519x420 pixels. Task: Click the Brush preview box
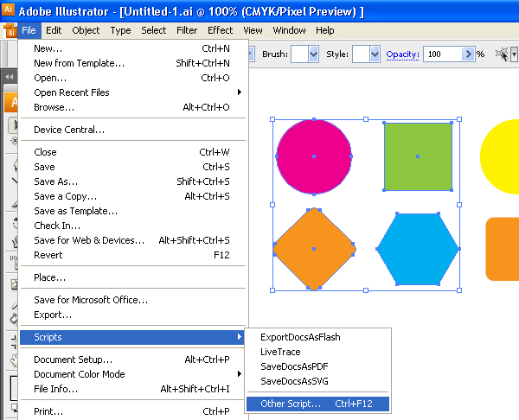(299, 54)
